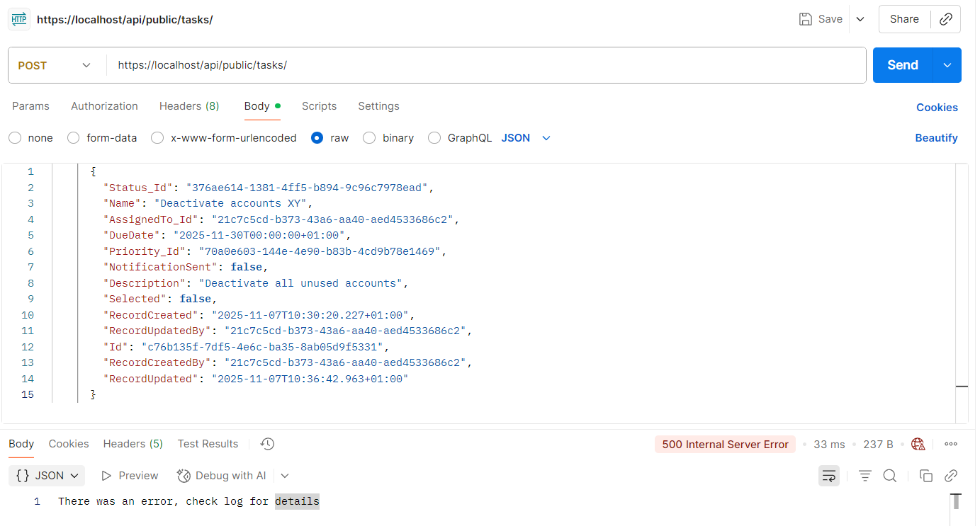Switch to the Authorization tab
Viewport: 980px width, 526px height.
tap(104, 106)
